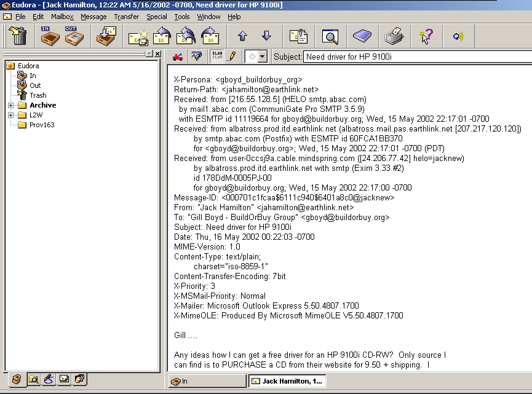
Task: Open the Transfer menu
Action: point(127,17)
